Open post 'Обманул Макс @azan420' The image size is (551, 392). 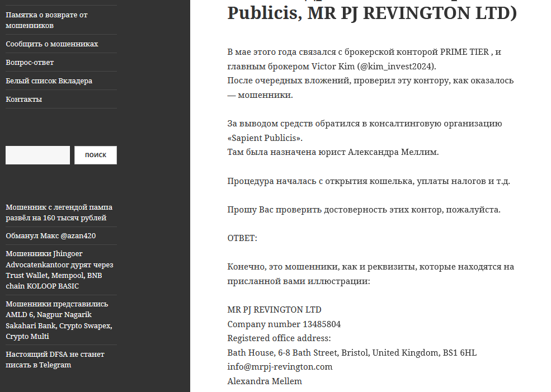pyautogui.click(x=50, y=235)
